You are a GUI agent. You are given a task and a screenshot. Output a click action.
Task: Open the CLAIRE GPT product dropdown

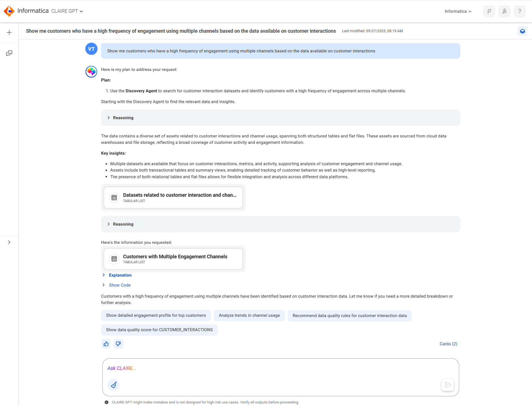click(67, 11)
